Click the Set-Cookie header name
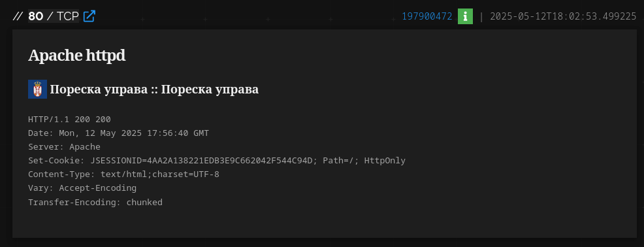This screenshot has width=644, height=247. click(x=56, y=161)
